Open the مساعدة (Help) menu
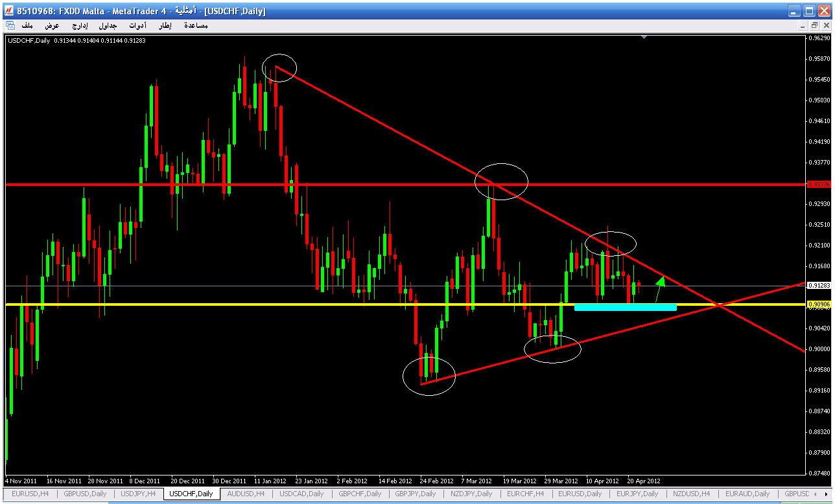Screen dimensions: 835x504 point(196,25)
